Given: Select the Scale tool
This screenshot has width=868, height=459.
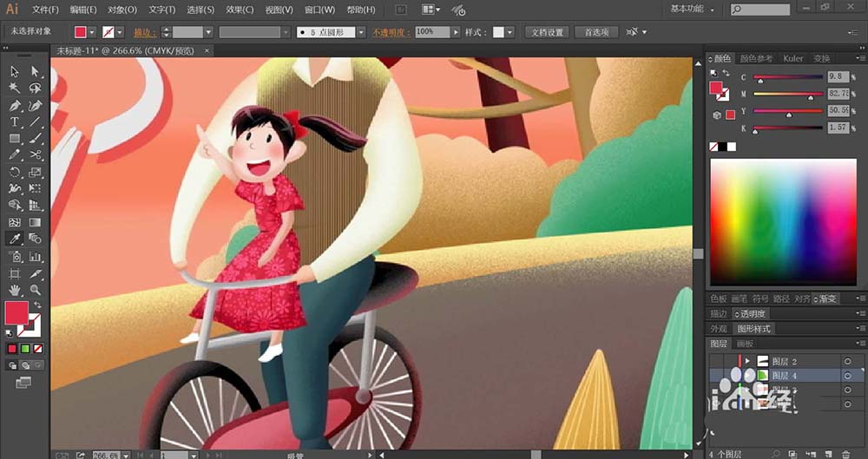Looking at the screenshot, I should pyautogui.click(x=35, y=172).
